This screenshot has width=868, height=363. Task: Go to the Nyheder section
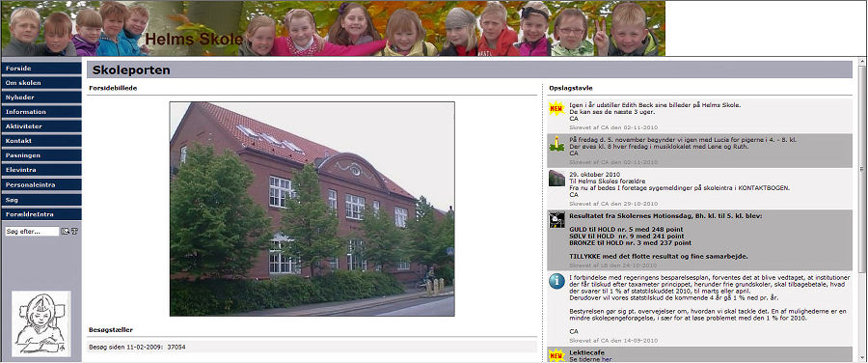[41, 97]
